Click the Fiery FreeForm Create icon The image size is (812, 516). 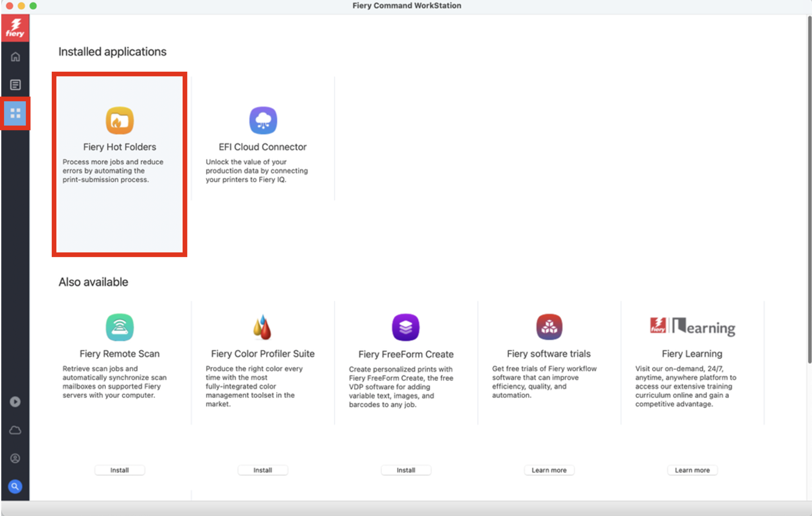(x=406, y=327)
